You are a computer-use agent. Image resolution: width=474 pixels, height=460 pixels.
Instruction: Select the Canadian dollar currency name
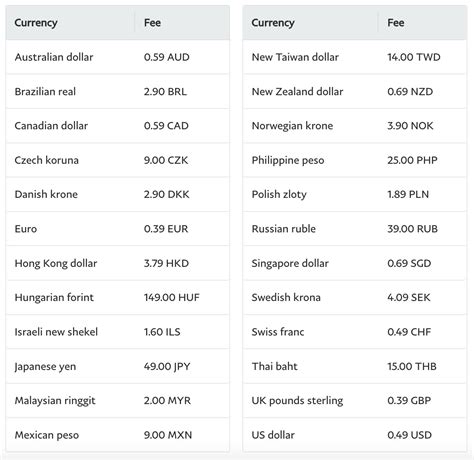[x=51, y=126]
